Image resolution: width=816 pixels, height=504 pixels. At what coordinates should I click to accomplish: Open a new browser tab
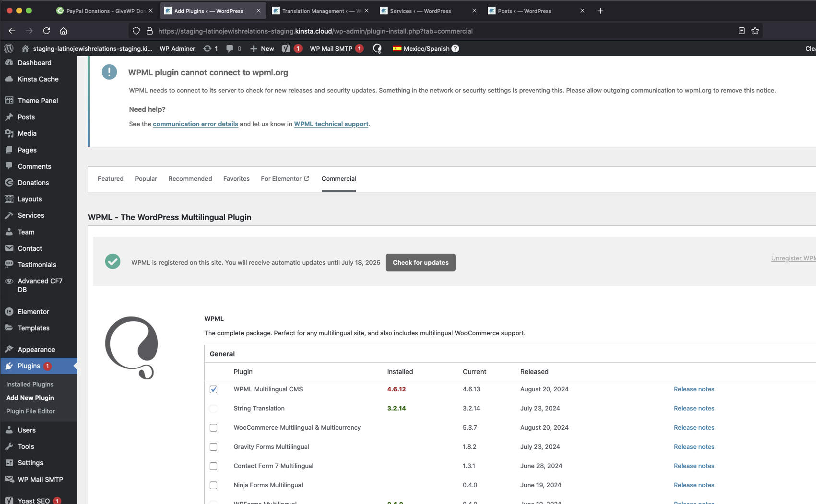coord(600,11)
